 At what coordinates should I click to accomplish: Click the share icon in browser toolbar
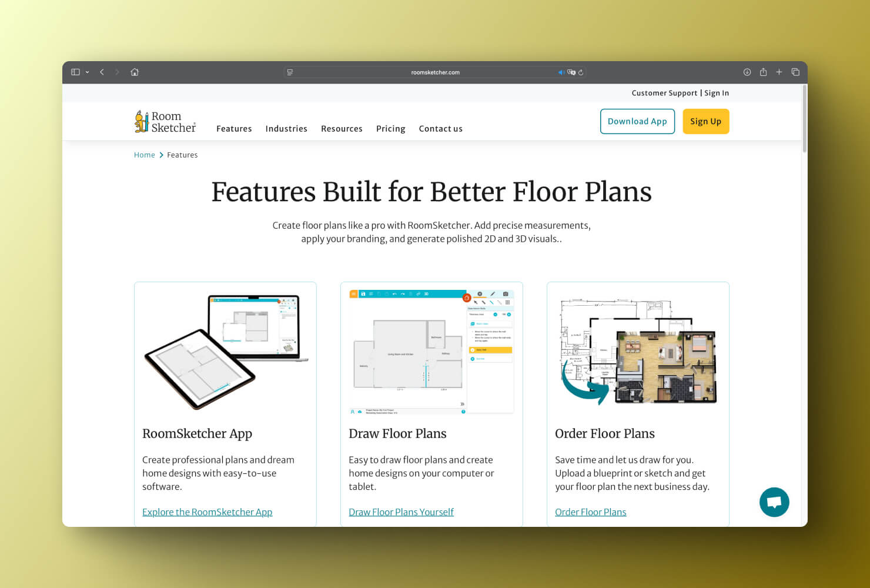[763, 72]
